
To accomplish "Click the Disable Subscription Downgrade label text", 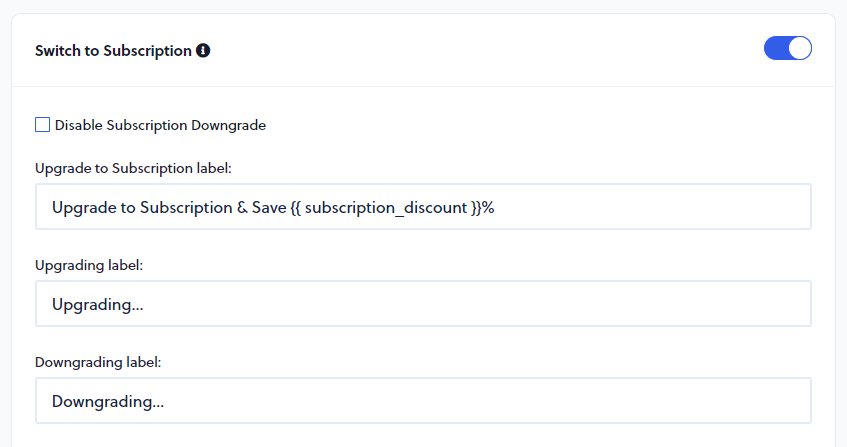I will click(x=160, y=125).
